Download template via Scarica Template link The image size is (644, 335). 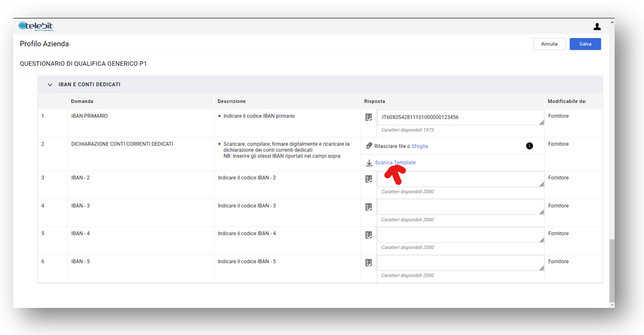pyautogui.click(x=395, y=163)
